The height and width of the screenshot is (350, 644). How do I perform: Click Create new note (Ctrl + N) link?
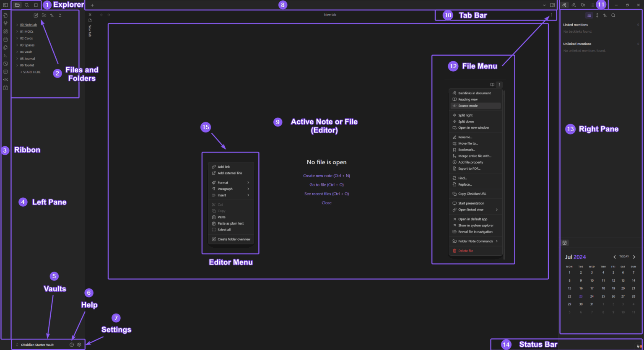(327, 176)
